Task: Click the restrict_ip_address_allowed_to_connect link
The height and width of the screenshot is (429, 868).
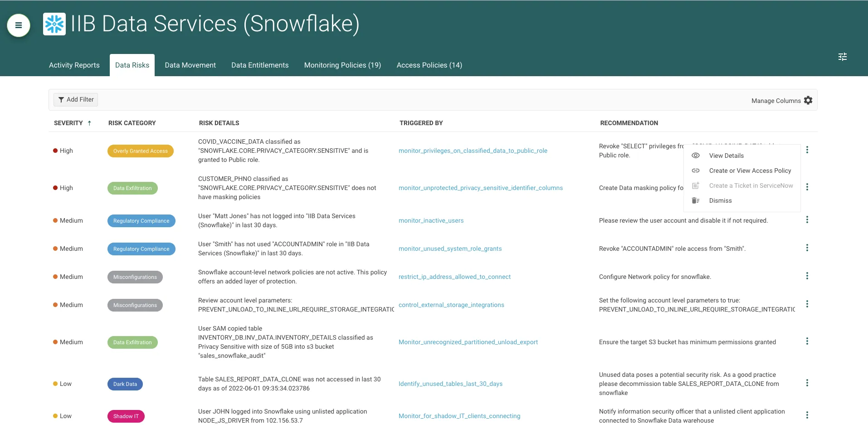Action: [x=454, y=277]
